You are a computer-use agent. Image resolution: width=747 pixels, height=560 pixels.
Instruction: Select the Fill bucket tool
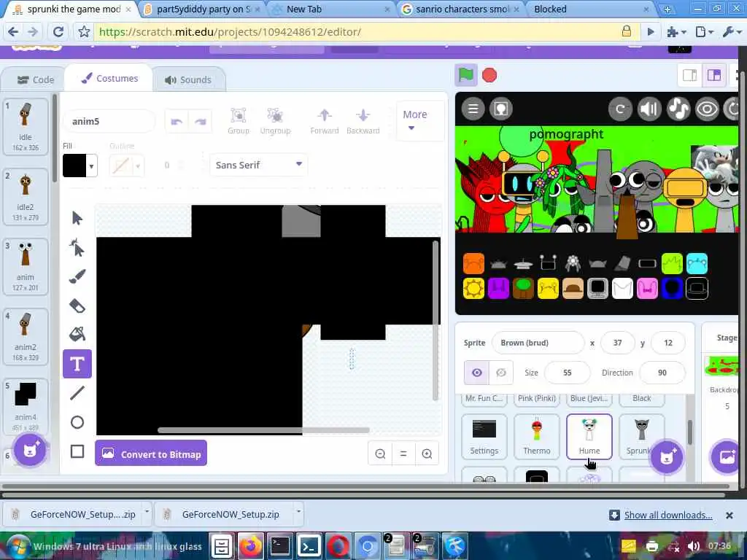pos(77,334)
